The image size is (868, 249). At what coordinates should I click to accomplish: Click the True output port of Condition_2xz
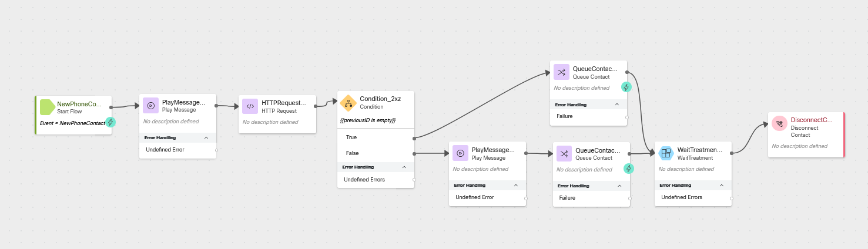[414, 137]
